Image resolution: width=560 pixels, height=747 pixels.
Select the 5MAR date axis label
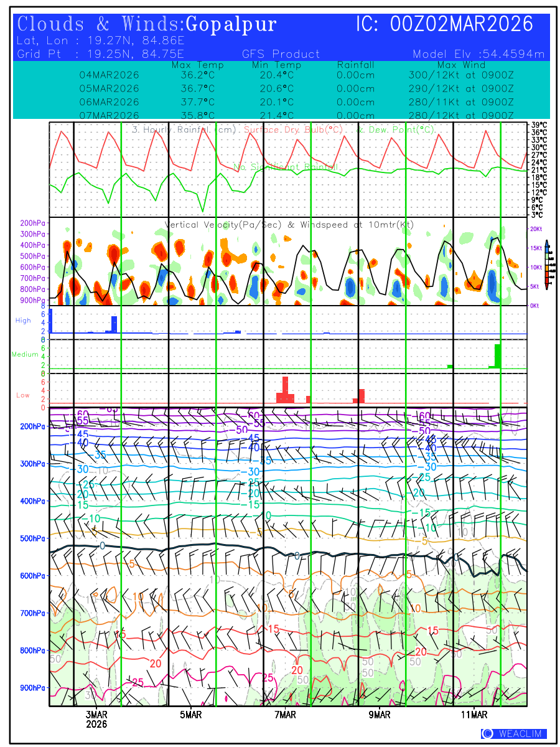(x=191, y=715)
